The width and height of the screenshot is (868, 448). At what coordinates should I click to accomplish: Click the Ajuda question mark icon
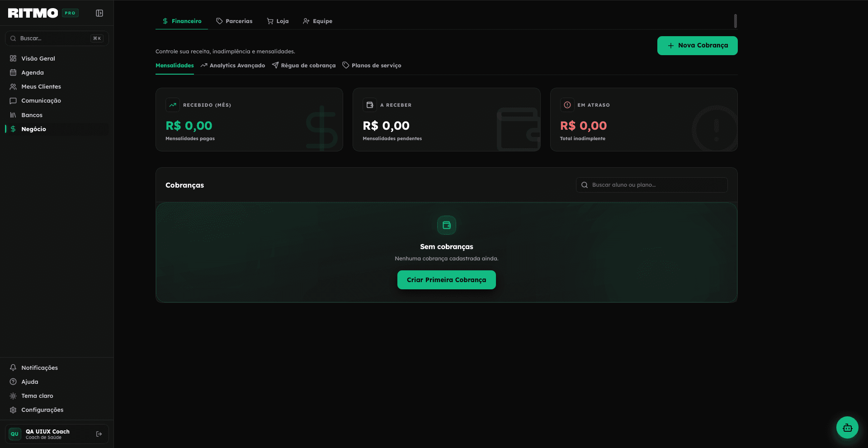13,382
